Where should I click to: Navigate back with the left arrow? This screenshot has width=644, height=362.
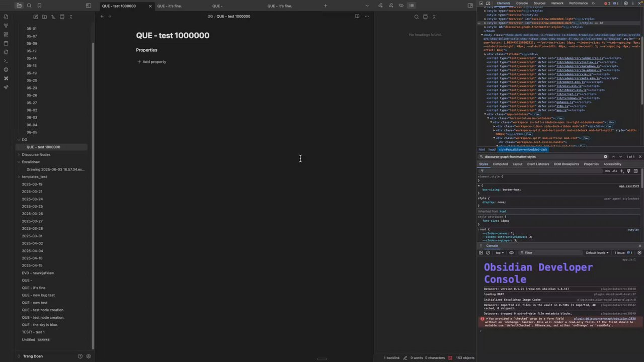[x=102, y=16]
